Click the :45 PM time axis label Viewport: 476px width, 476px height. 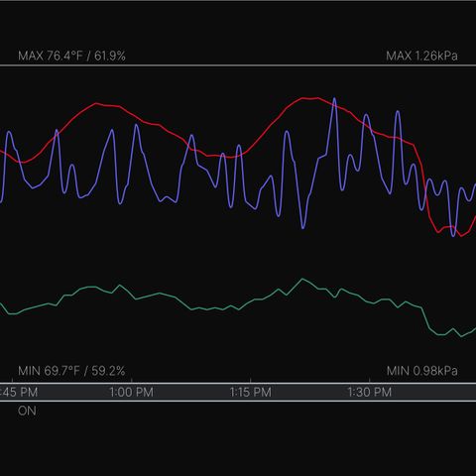pos(19,393)
